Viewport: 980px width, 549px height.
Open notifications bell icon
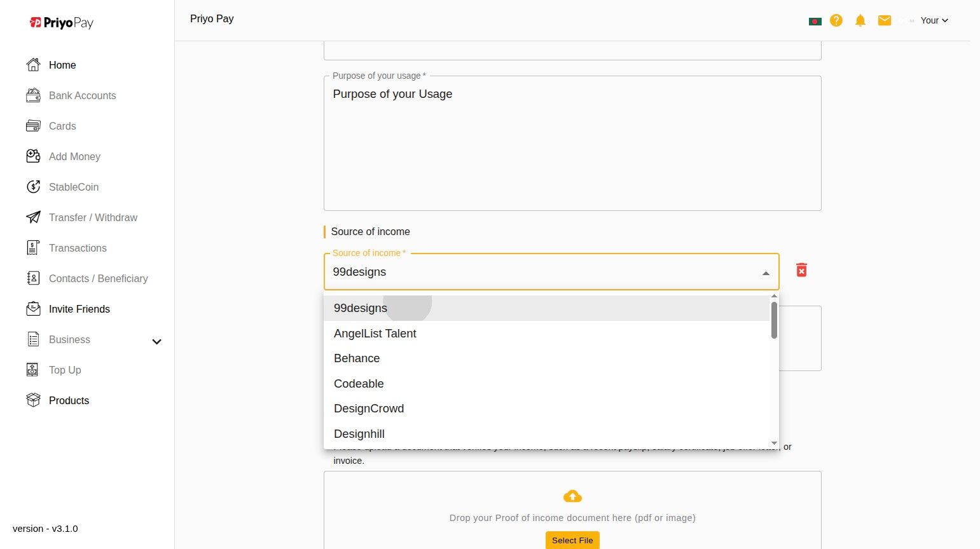tap(860, 20)
